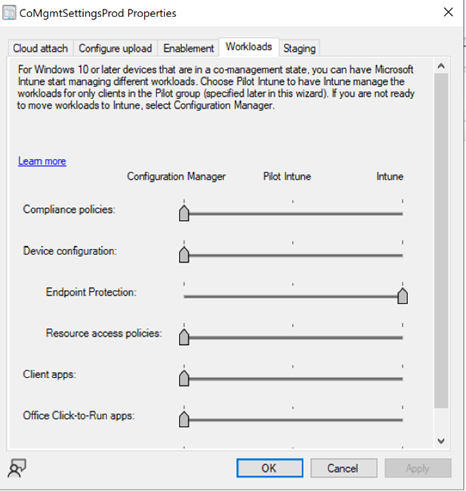Click the Configuration Manager column heading
The height and width of the screenshot is (491, 466).
tap(176, 176)
